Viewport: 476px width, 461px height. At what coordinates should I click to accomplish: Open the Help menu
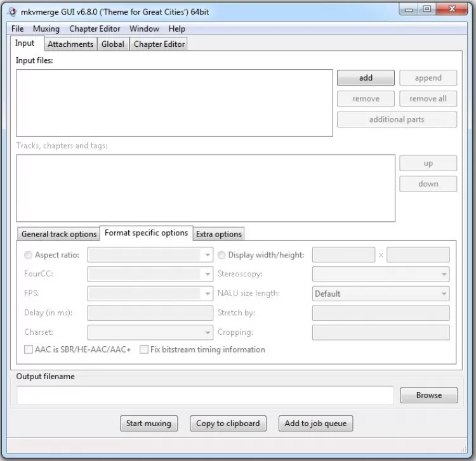[176, 29]
